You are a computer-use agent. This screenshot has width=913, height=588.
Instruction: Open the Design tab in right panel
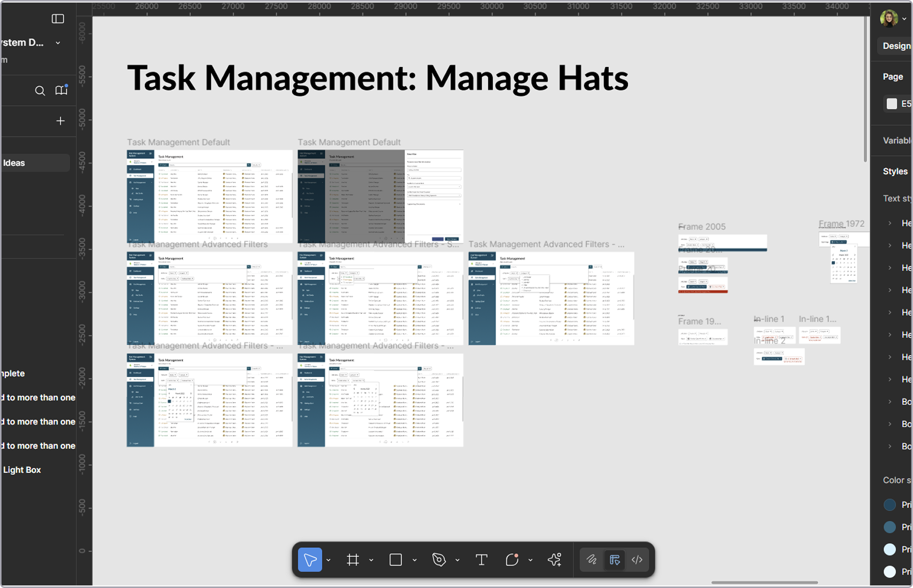point(896,46)
